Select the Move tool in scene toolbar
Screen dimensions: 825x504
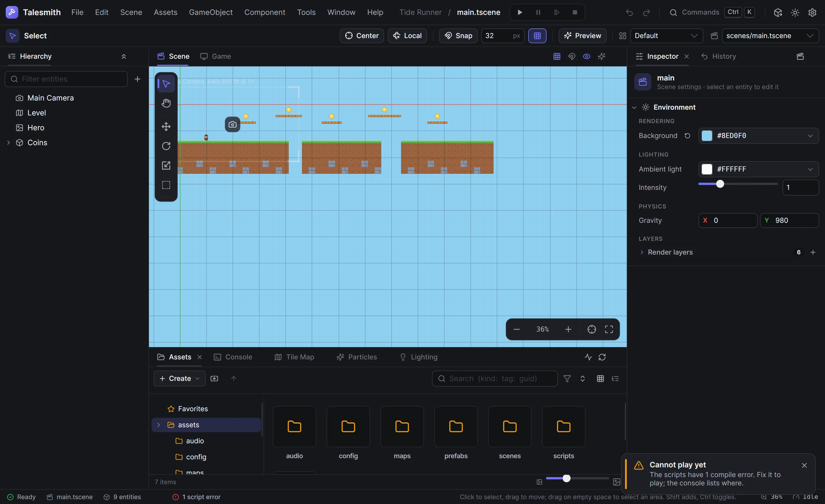[x=166, y=127]
